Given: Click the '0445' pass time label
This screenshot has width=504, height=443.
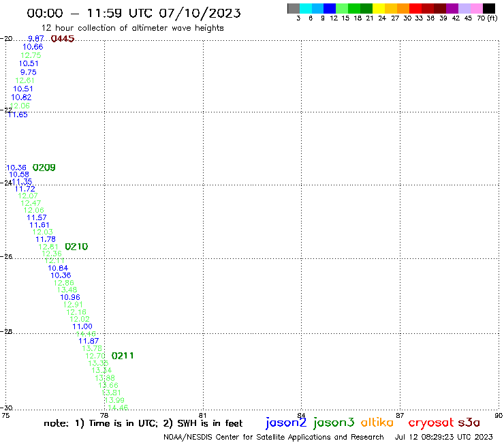Looking at the screenshot, I should [x=63, y=39].
